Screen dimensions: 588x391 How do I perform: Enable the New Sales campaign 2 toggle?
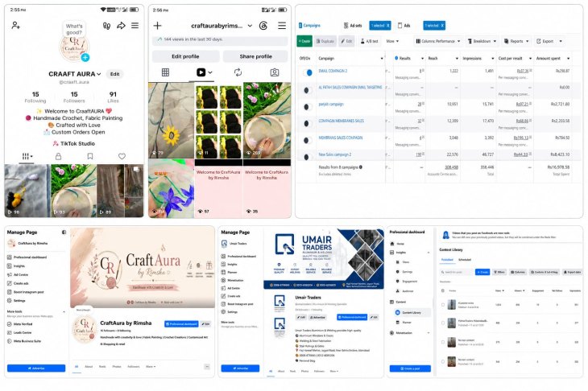coord(307,157)
